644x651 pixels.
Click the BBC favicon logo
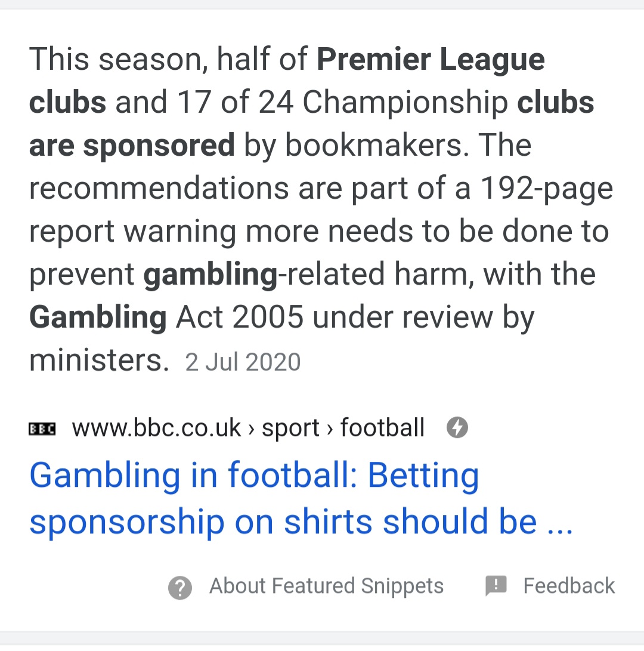tap(42, 428)
